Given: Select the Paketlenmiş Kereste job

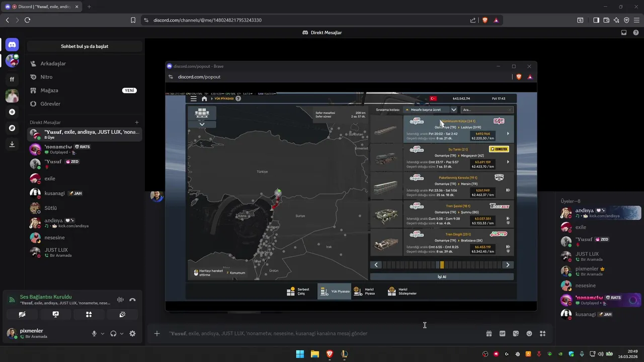Looking at the screenshot, I should click(x=442, y=186).
